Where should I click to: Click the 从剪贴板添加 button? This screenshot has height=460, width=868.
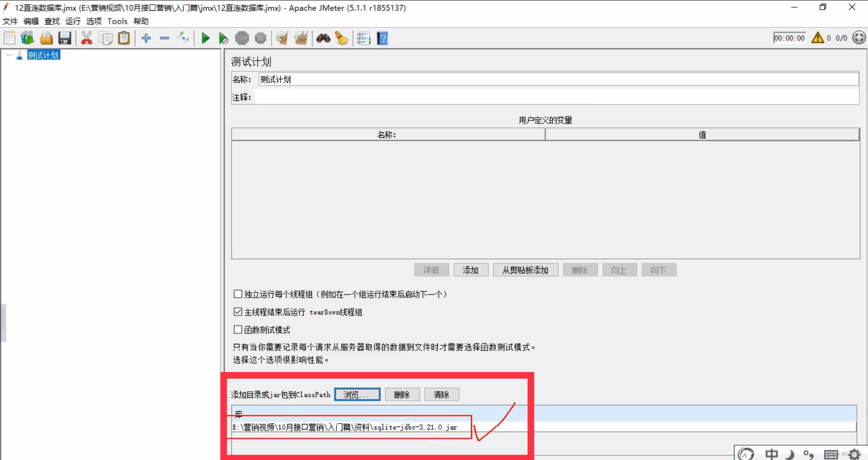click(x=525, y=270)
